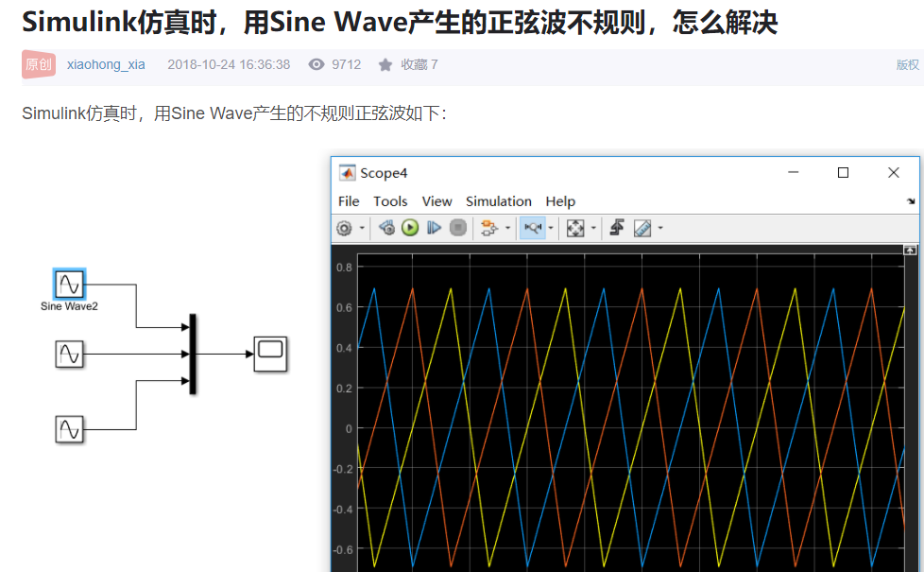Click the Step Forward icon

click(x=432, y=227)
